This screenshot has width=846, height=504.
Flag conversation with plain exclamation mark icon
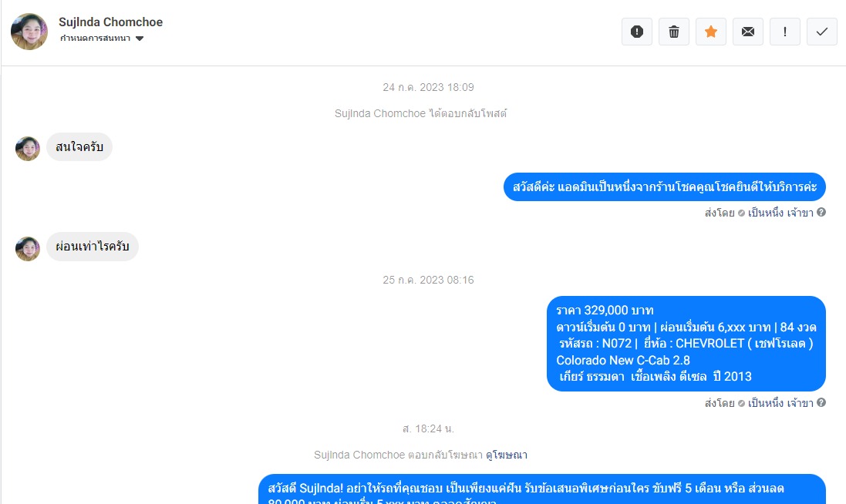(785, 32)
